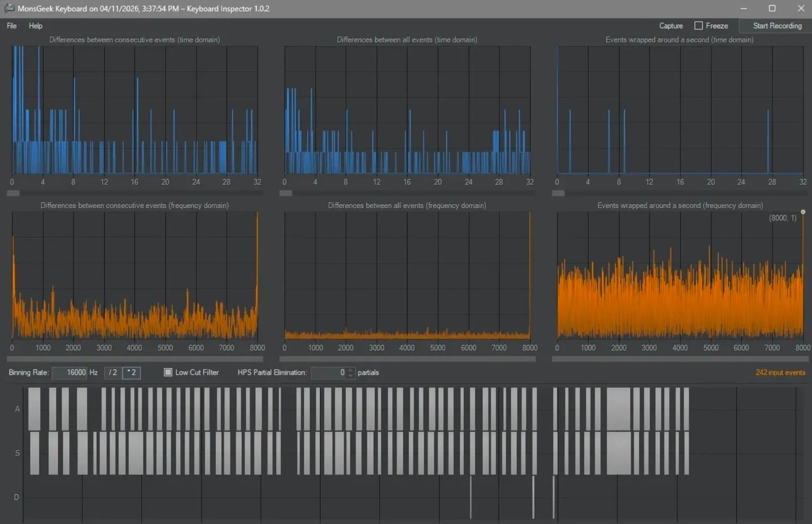The height and width of the screenshot is (524, 812).
Task: Minimize the Keyboard Inspector window
Action: pyautogui.click(x=743, y=8)
